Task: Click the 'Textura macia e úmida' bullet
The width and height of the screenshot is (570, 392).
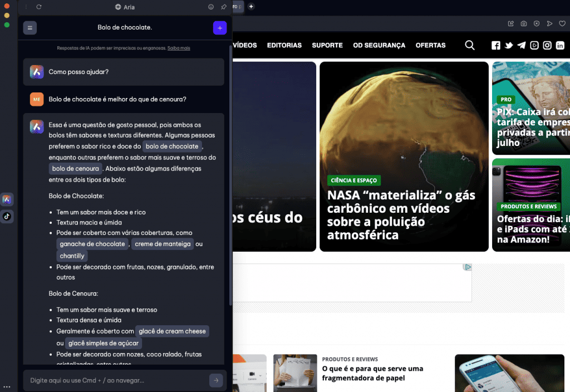Action: click(x=89, y=223)
